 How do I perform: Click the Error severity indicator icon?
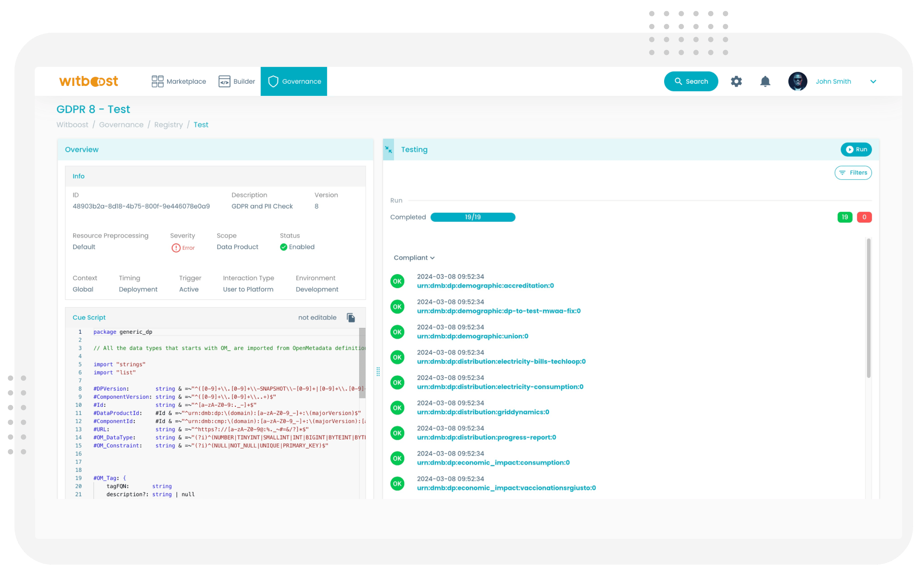176,247
